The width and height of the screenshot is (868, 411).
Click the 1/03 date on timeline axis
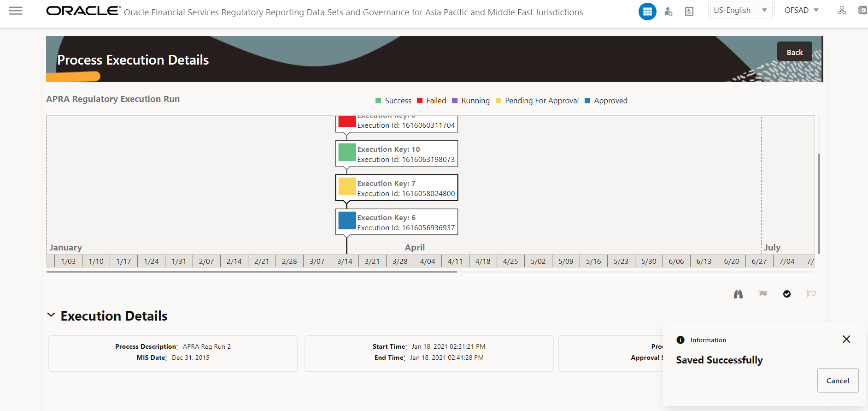pos(68,261)
